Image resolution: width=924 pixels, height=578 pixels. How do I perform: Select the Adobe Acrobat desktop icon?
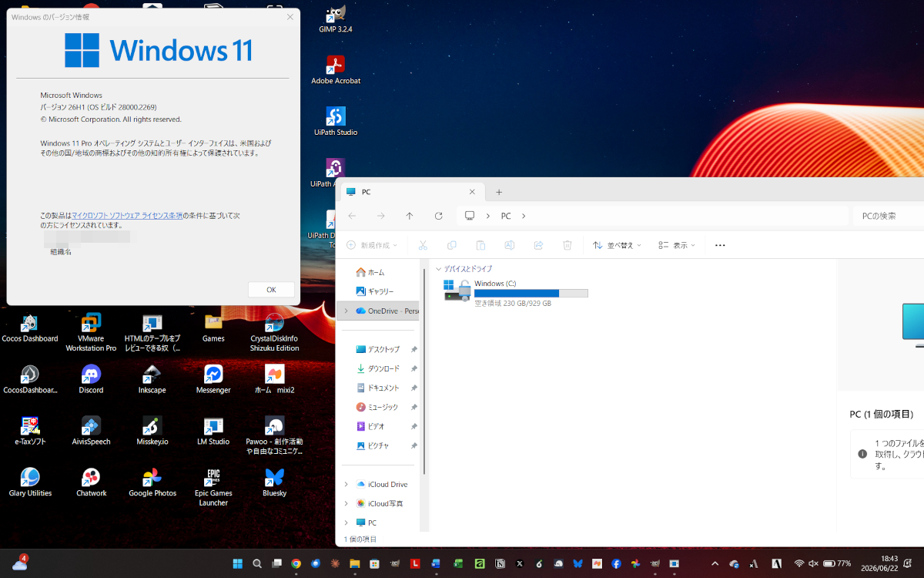click(x=336, y=71)
